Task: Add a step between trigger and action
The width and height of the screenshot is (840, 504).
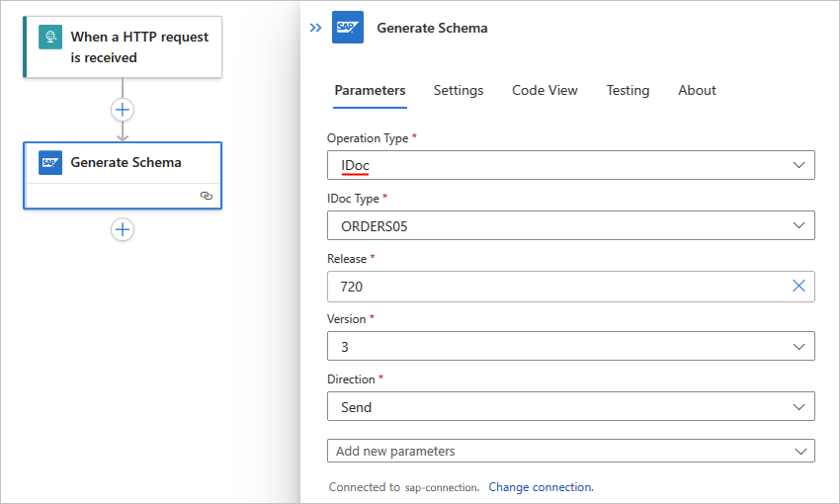Action: pyautogui.click(x=123, y=110)
